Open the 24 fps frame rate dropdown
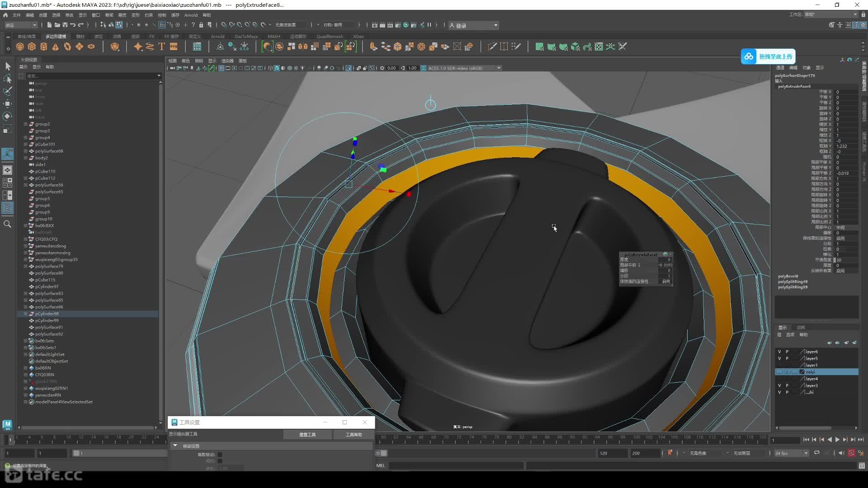The image size is (868, 488). (792, 453)
